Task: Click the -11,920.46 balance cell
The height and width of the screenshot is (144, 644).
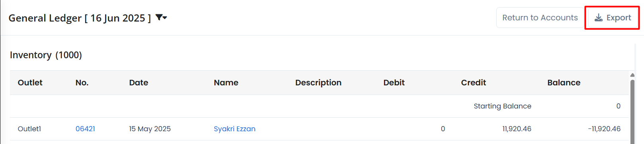Action: click(604, 129)
